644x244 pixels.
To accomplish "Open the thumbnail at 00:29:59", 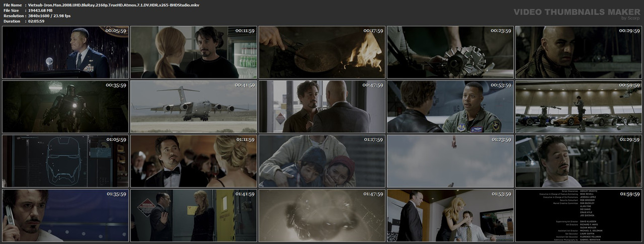I will tap(579, 52).
